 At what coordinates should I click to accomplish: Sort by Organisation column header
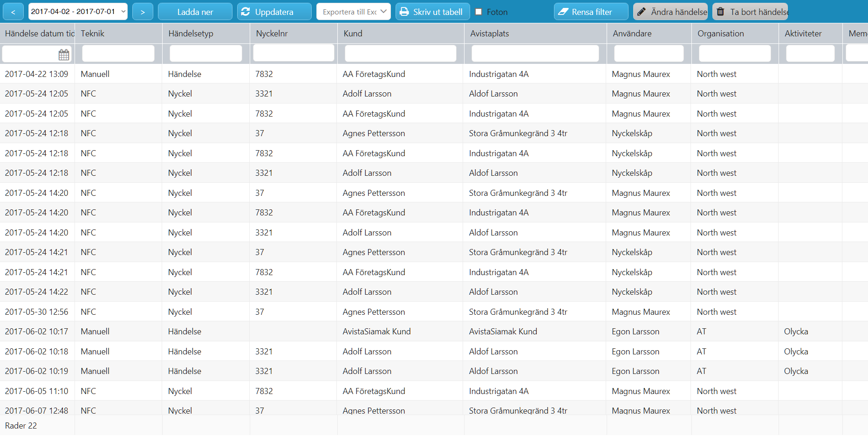coord(735,34)
